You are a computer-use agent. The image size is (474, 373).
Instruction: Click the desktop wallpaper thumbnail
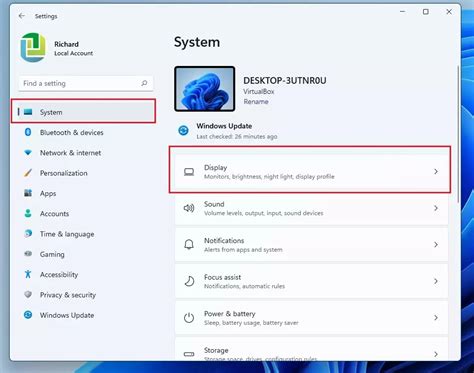tap(205, 89)
